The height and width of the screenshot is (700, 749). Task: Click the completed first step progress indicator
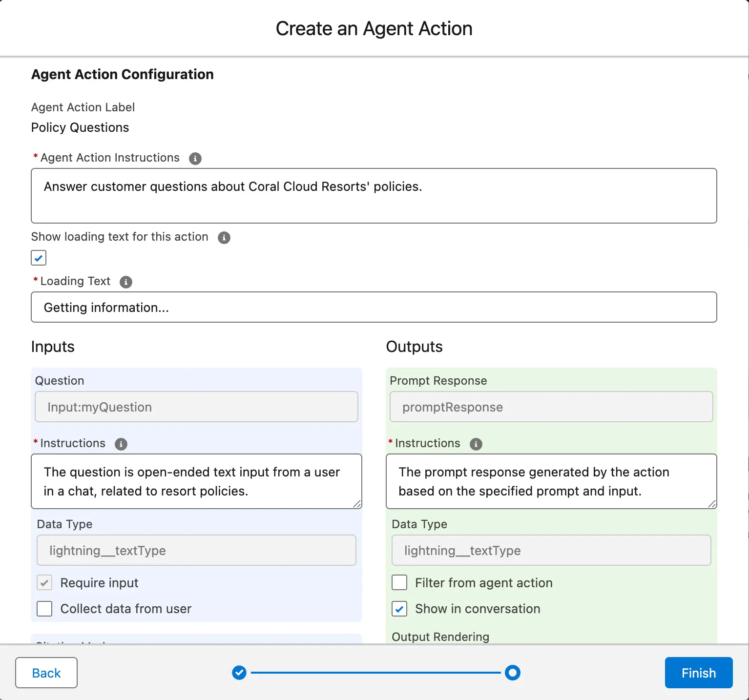click(x=239, y=673)
